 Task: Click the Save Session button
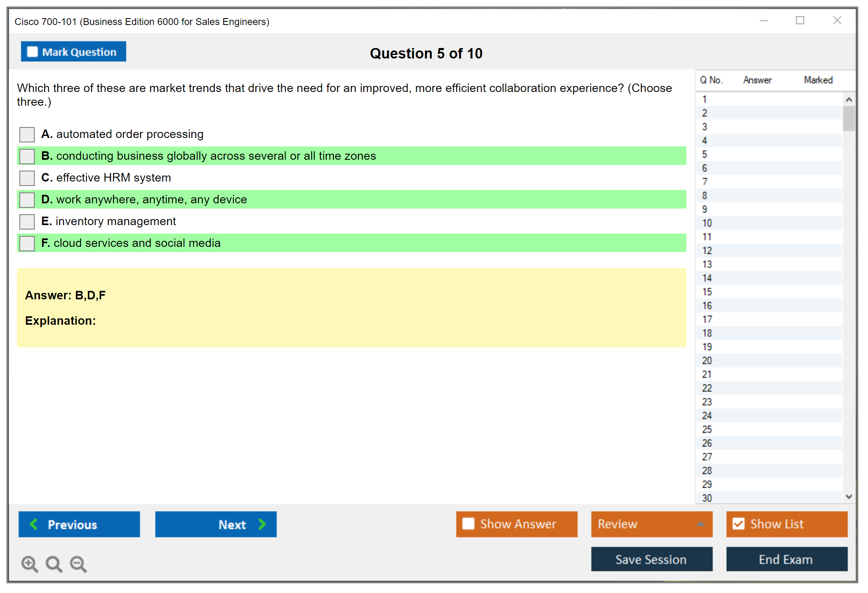tap(651, 559)
